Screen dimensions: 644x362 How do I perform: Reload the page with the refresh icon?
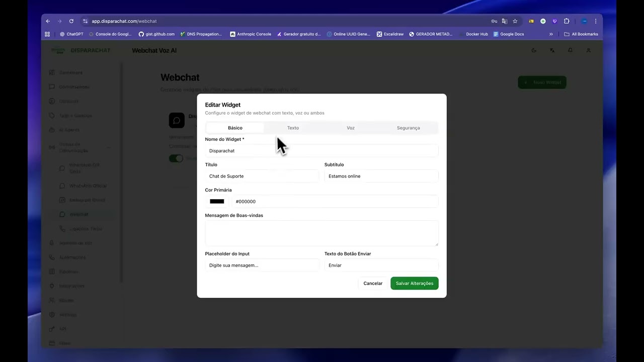71,21
